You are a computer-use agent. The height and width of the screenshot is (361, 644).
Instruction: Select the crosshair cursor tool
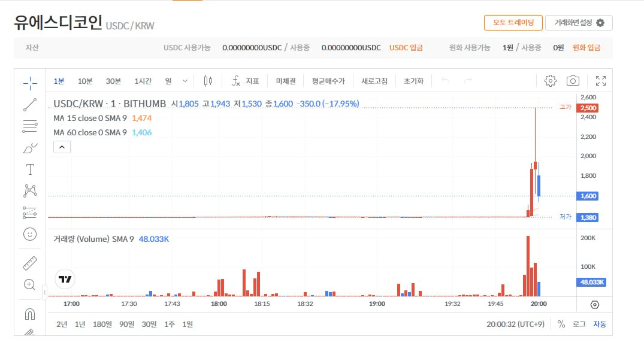coord(30,82)
